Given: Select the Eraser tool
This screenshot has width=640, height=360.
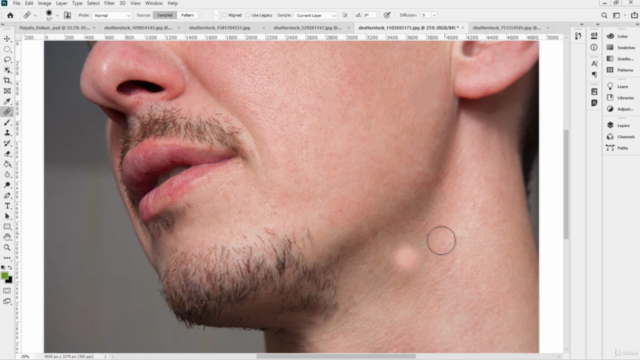Looking at the screenshot, I should (x=7, y=154).
